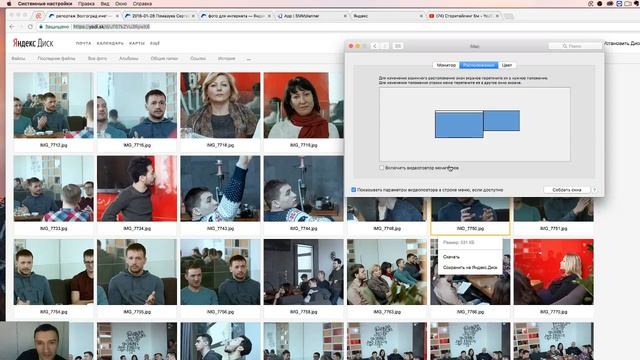Open thumbnail IMG_7716.jpg
The image size is (640, 360).
(x=137, y=105)
